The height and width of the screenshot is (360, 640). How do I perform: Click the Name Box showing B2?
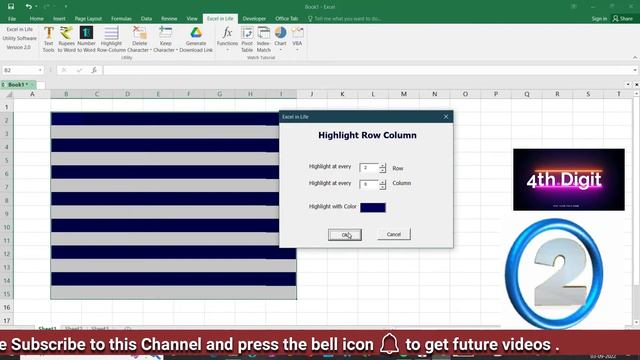click(20, 70)
